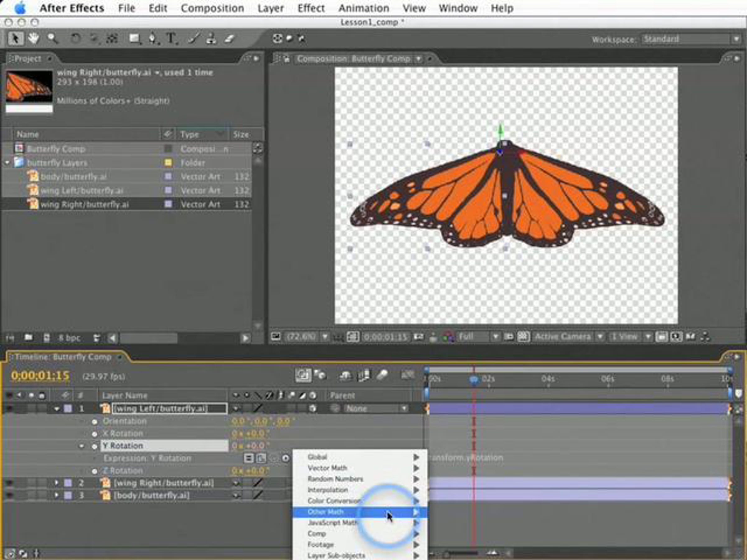Click the motion blur enable icon in Timeline
This screenshot has width=747, height=560.
click(x=382, y=375)
